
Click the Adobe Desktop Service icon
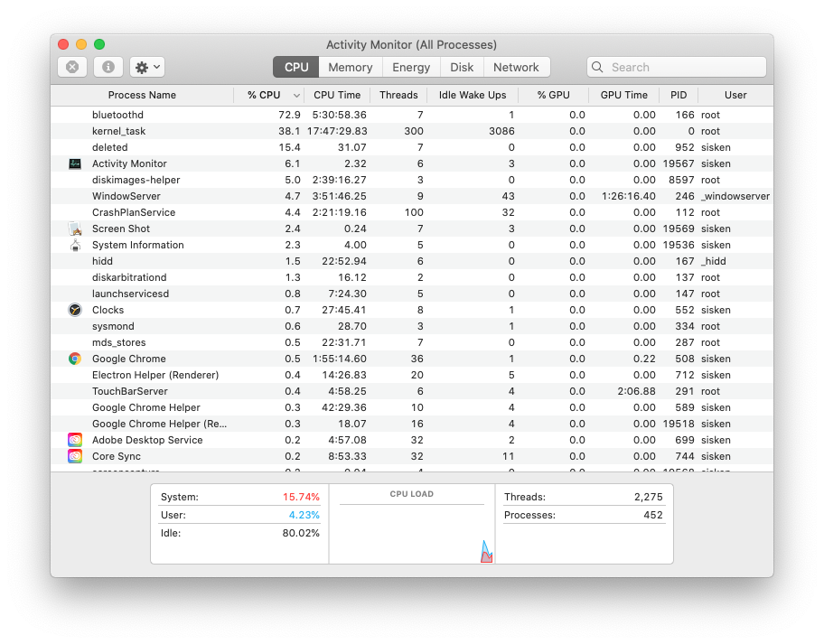pyautogui.click(x=76, y=440)
